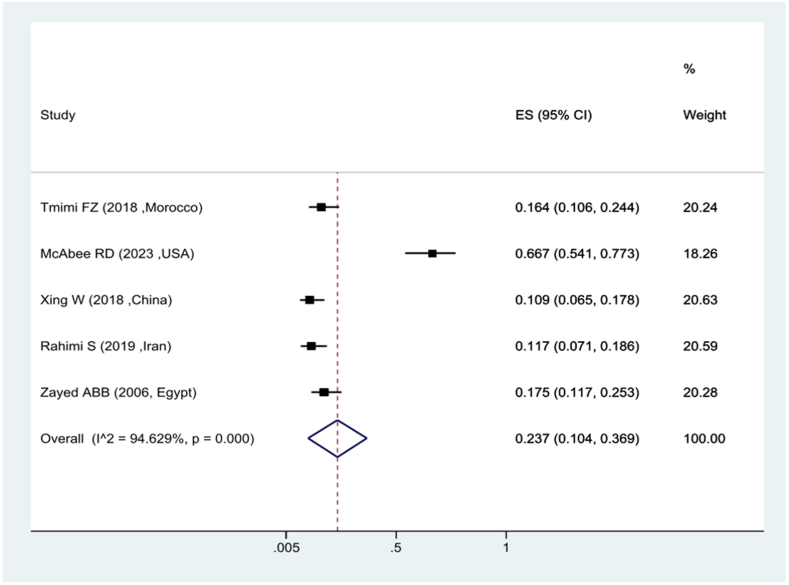Click the ES (95% CI) column header
789x585 pixels.
coord(554,115)
